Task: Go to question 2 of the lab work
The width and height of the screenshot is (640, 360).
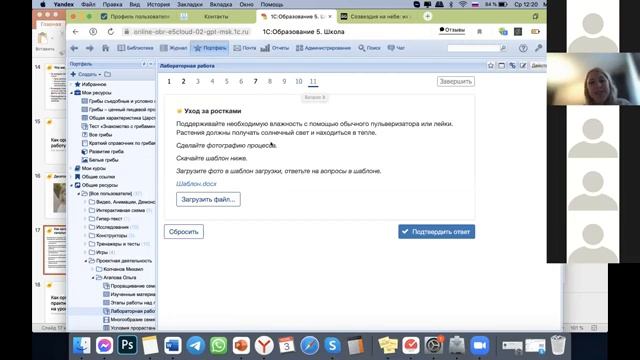Action: [x=184, y=82]
